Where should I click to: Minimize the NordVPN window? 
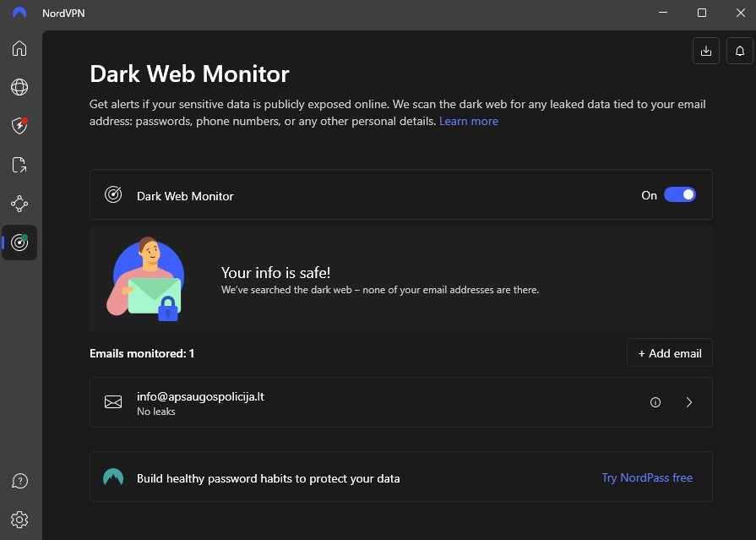(x=663, y=13)
